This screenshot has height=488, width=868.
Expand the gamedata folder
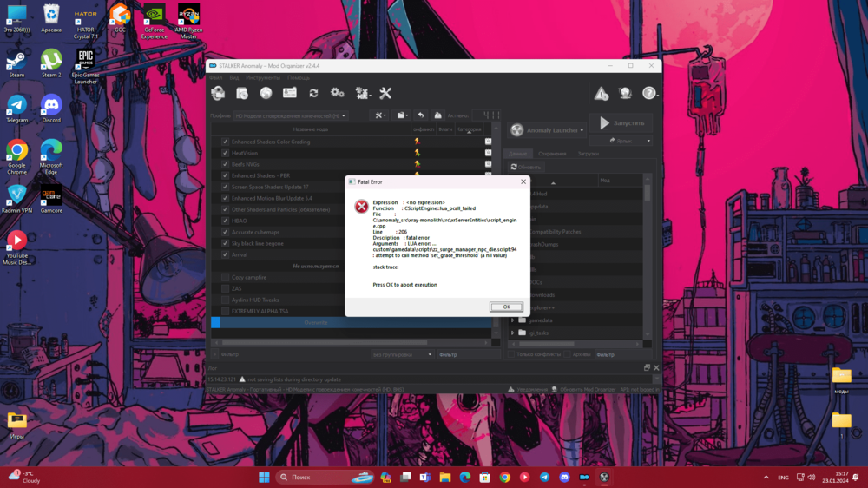pos(513,320)
